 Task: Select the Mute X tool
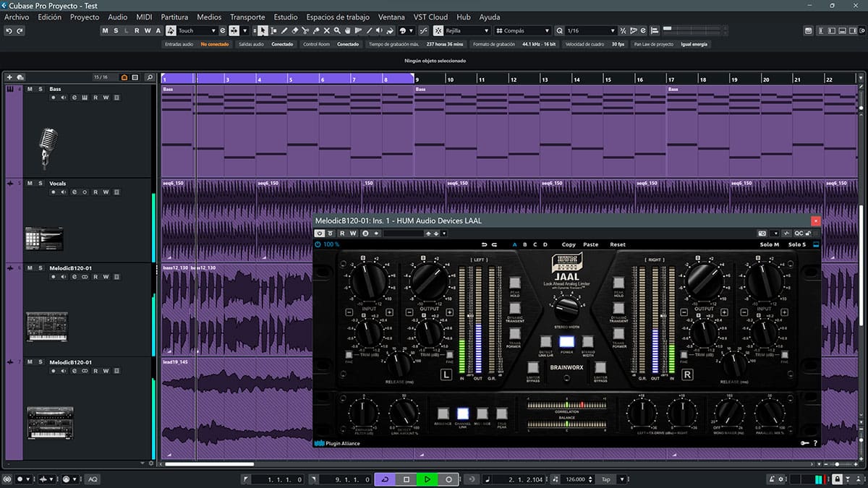326,30
